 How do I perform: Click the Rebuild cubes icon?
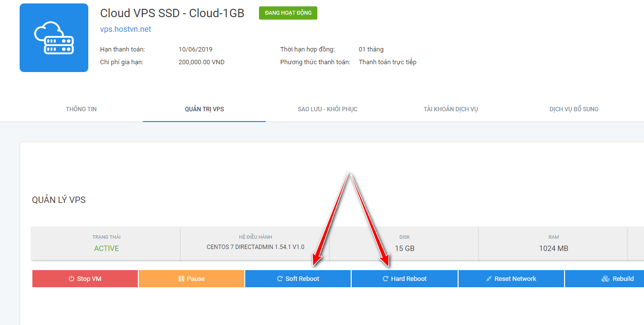(x=606, y=279)
